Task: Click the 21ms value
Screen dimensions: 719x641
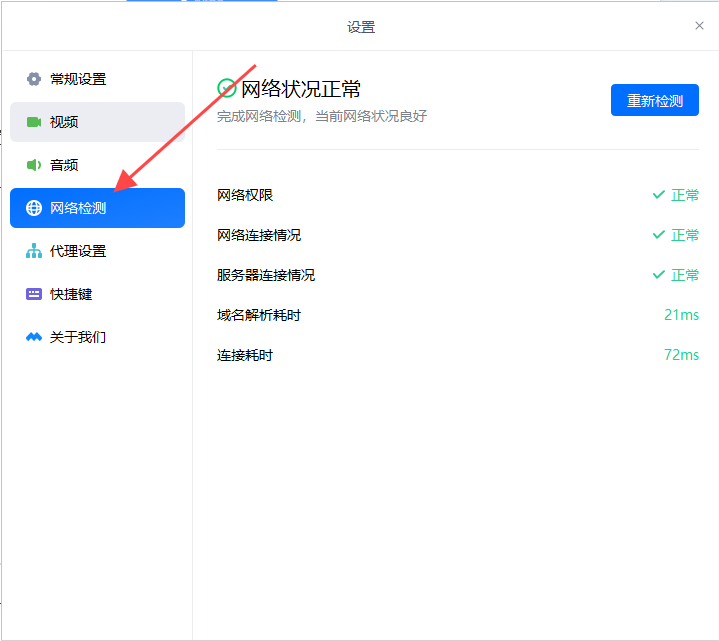Action: click(x=681, y=315)
